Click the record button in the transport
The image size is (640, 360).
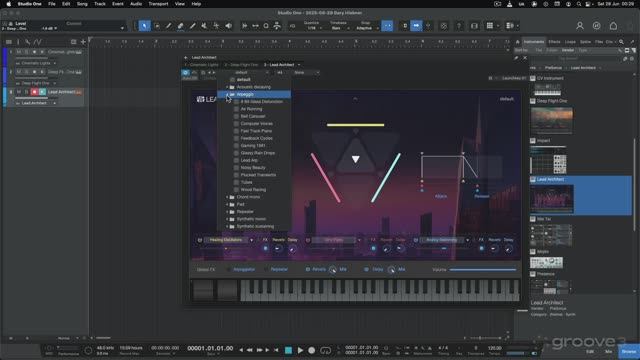click(x=312, y=350)
